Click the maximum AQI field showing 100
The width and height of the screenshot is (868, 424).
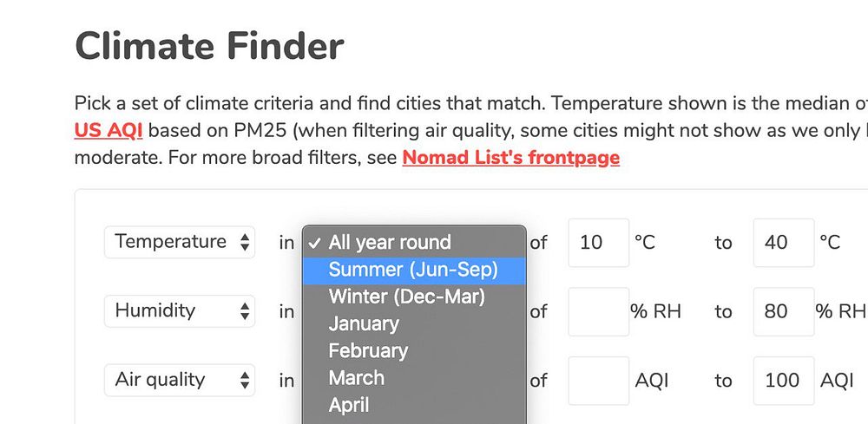click(783, 381)
